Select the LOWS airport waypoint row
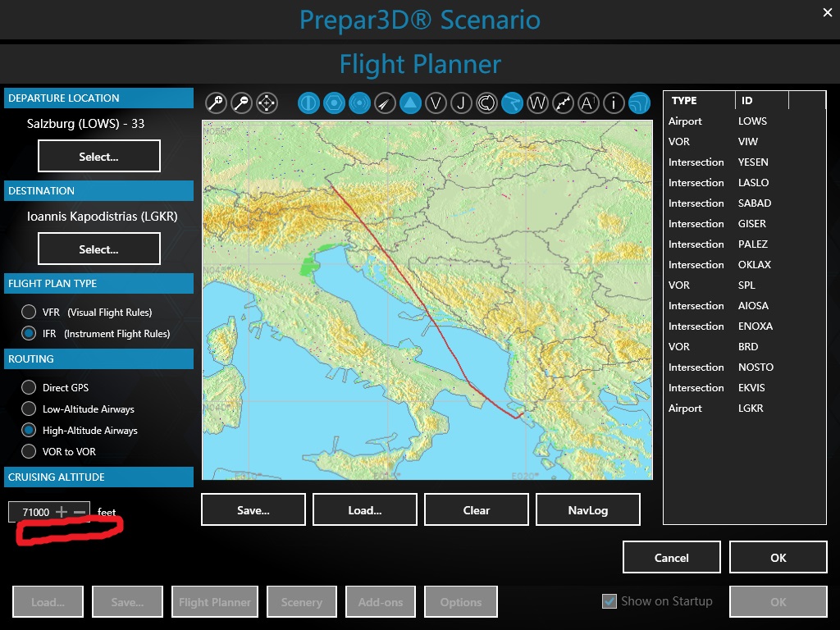840x630 pixels. coord(745,121)
